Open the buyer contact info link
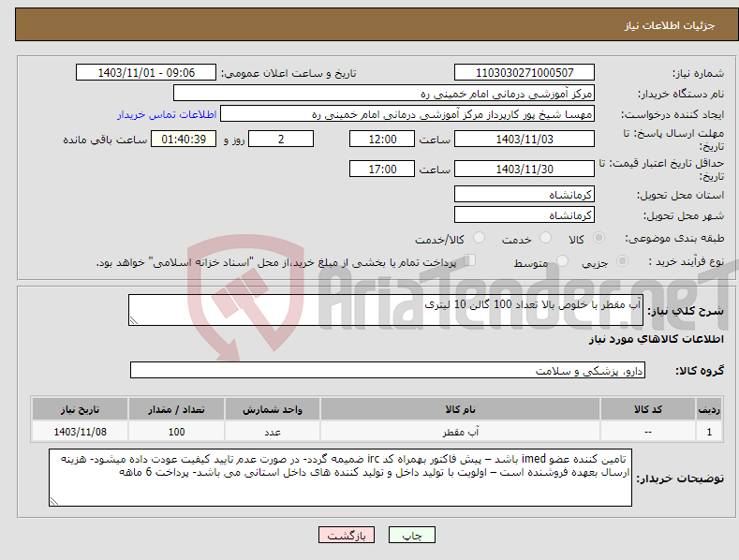This screenshot has width=739, height=560. 167,114
